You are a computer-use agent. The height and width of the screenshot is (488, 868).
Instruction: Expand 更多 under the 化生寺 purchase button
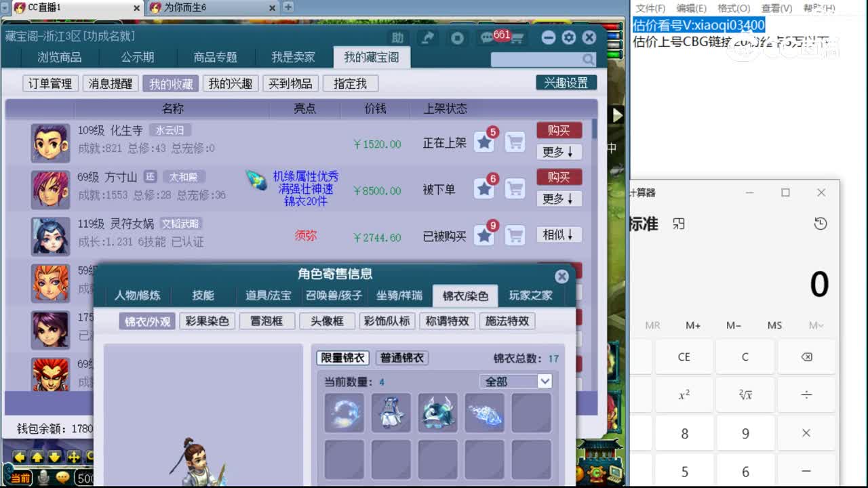pyautogui.click(x=559, y=152)
